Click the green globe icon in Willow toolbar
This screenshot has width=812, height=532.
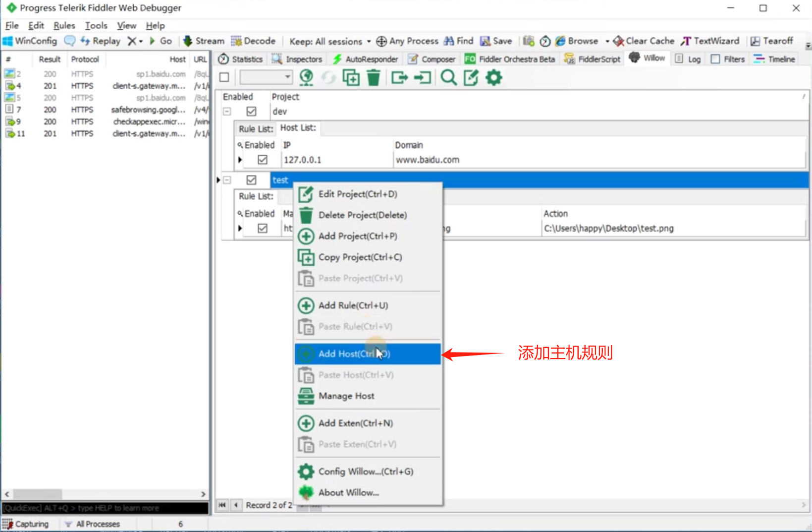(307, 77)
